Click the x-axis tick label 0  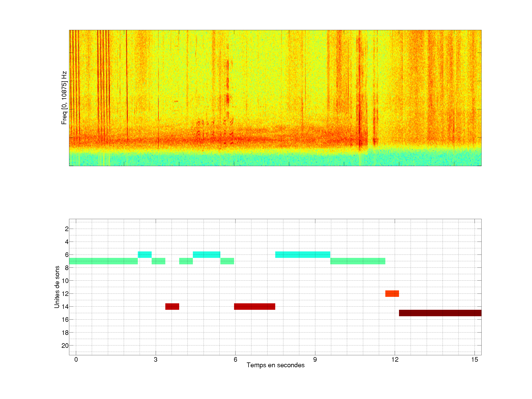(x=76, y=359)
